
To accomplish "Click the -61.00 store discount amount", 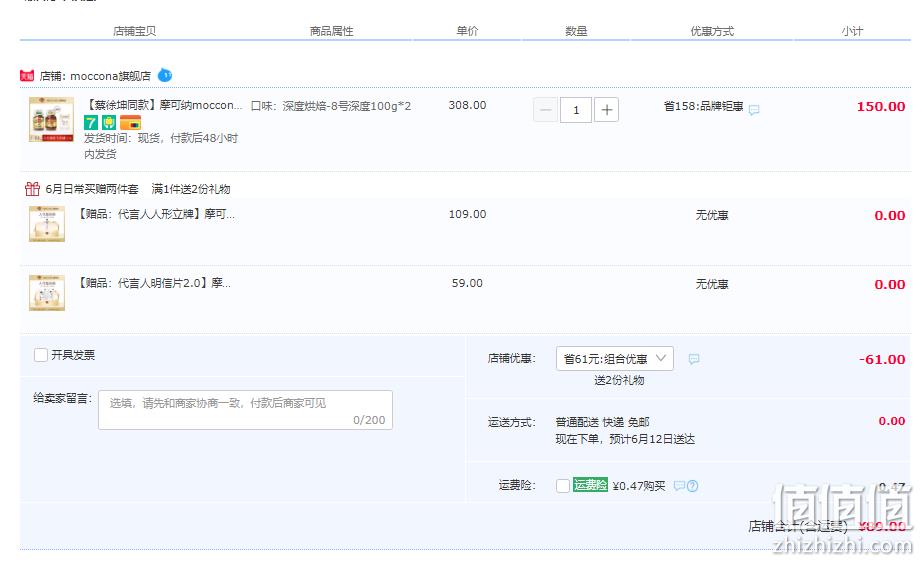I will coord(882,359).
